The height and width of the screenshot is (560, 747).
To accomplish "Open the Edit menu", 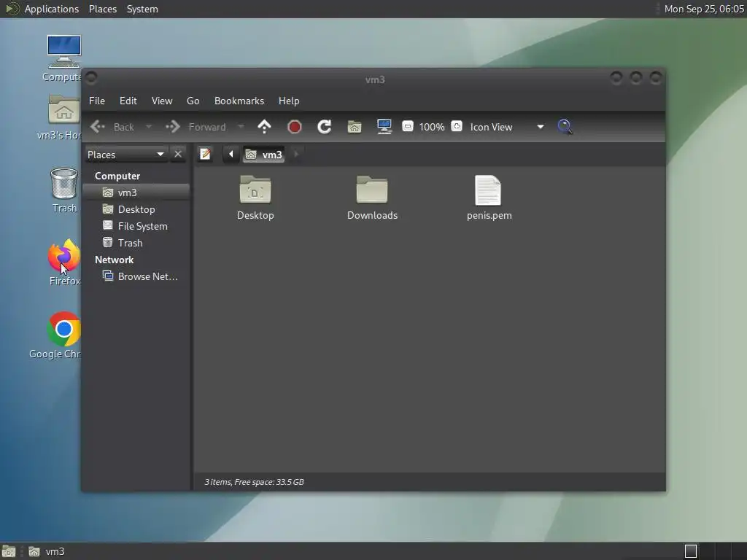I will [128, 101].
